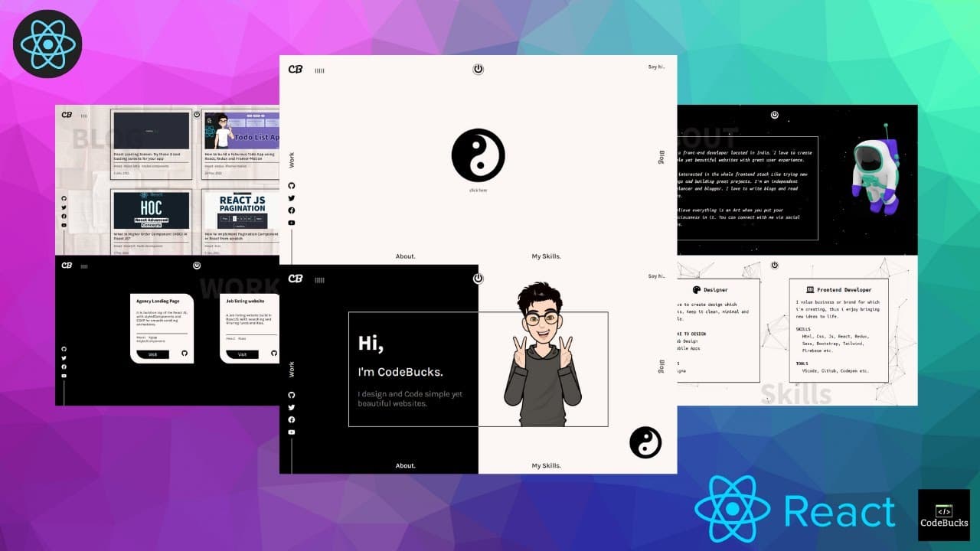Open the YouTube icon in the sidebar
The width and height of the screenshot is (980, 551).
coord(291,432)
